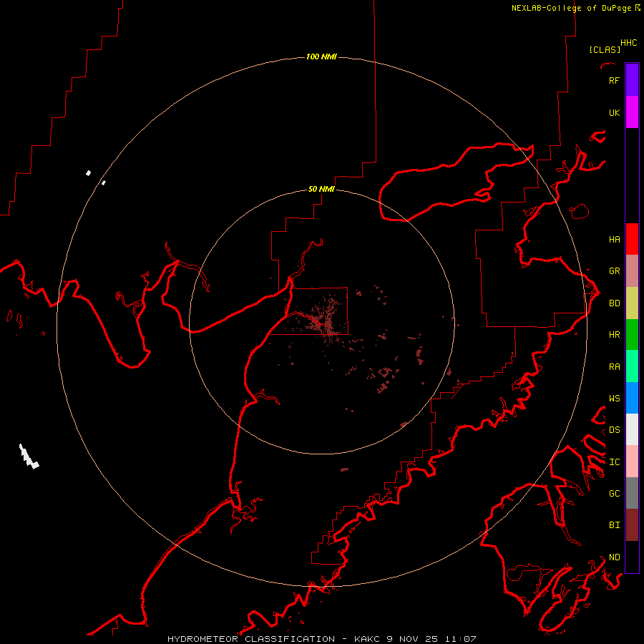Click the DS legend label

[614, 429]
